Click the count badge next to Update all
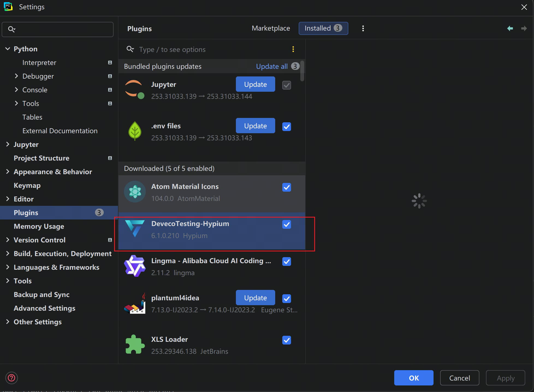This screenshot has height=392, width=534. pyautogui.click(x=295, y=66)
